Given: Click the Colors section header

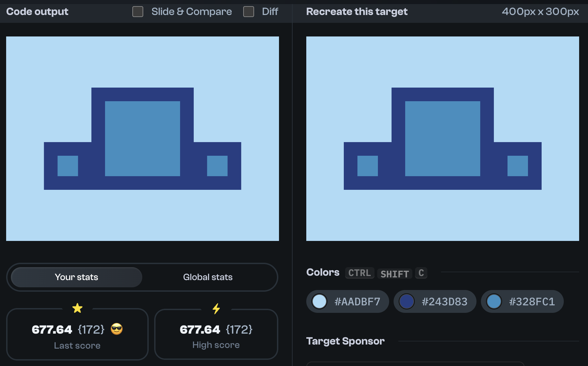Looking at the screenshot, I should pyautogui.click(x=322, y=272).
